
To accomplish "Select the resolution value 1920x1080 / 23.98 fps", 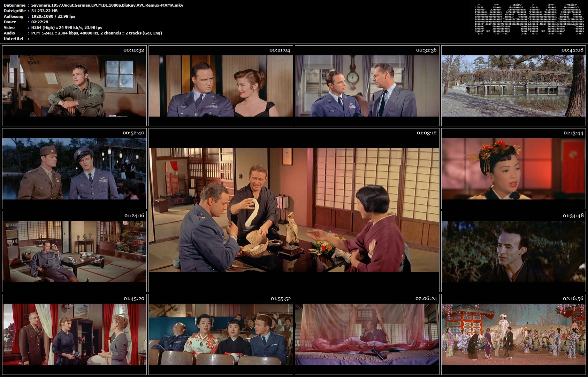I will [x=53, y=16].
